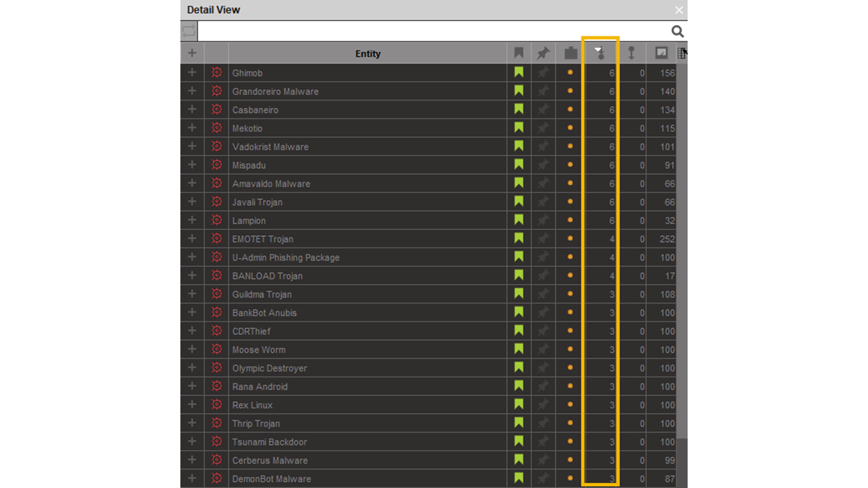Select the Casbaneiro entity name
Screen dimensions: 868x488
tap(256, 110)
